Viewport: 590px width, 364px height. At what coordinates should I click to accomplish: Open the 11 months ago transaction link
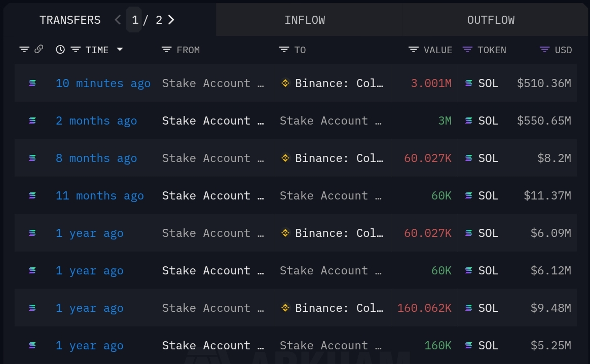click(100, 196)
